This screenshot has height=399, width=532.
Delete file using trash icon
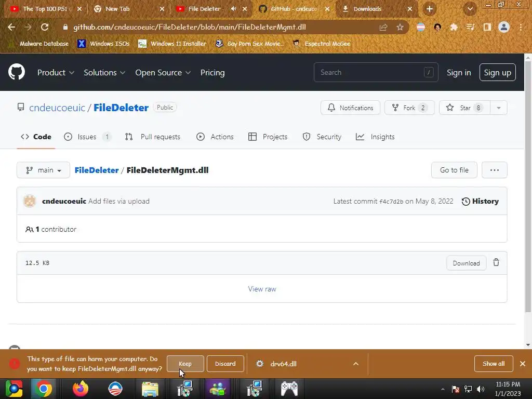(496, 262)
